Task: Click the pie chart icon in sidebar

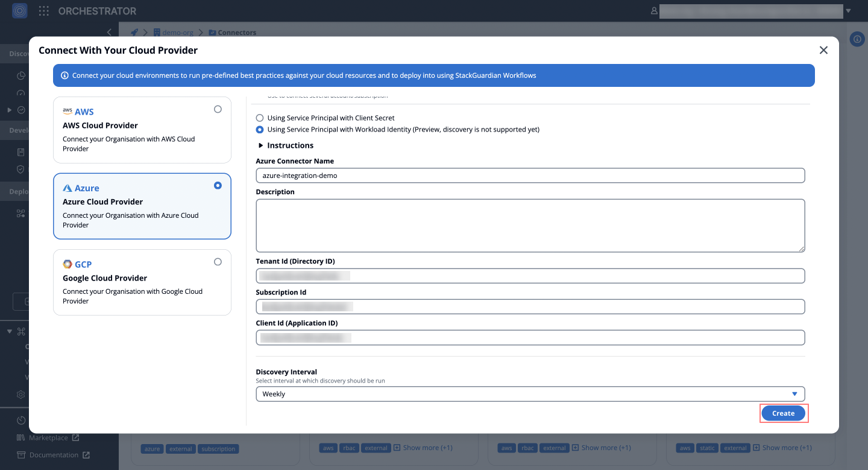Action: click(x=21, y=76)
